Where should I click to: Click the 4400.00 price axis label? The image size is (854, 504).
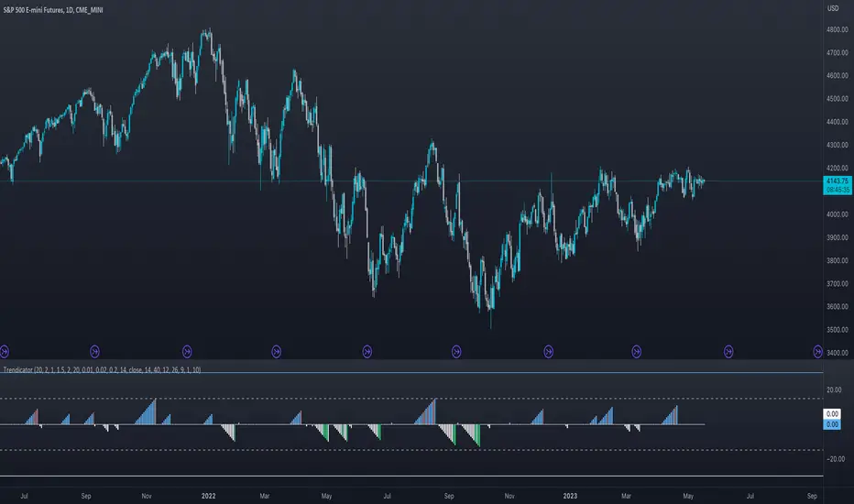coord(838,122)
